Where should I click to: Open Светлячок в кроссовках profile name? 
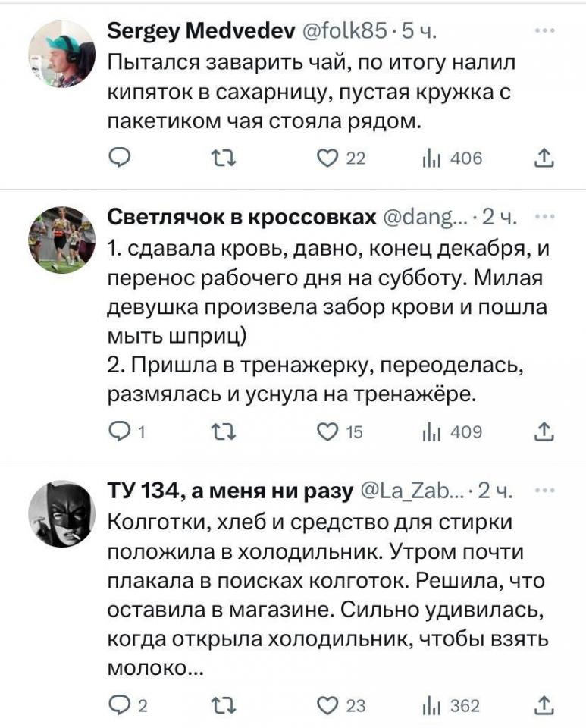pyautogui.click(x=243, y=218)
